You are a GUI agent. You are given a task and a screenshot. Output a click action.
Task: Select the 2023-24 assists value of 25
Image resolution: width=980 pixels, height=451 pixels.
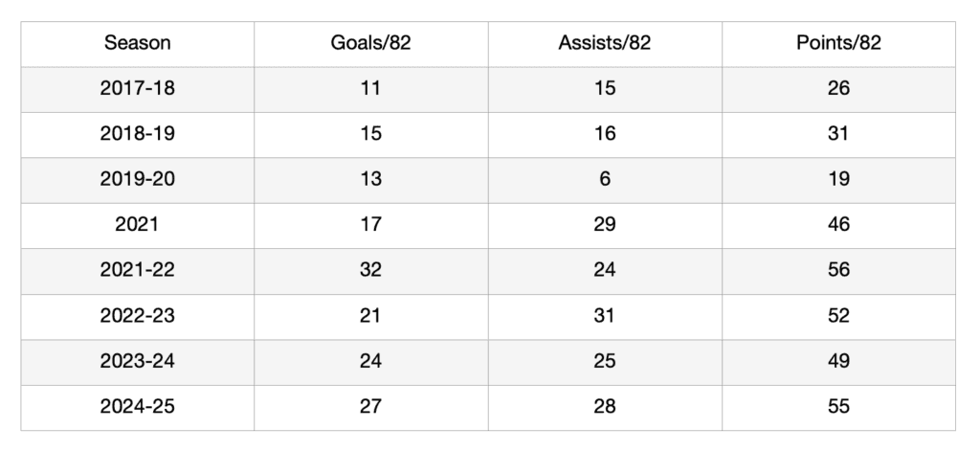coord(605,361)
